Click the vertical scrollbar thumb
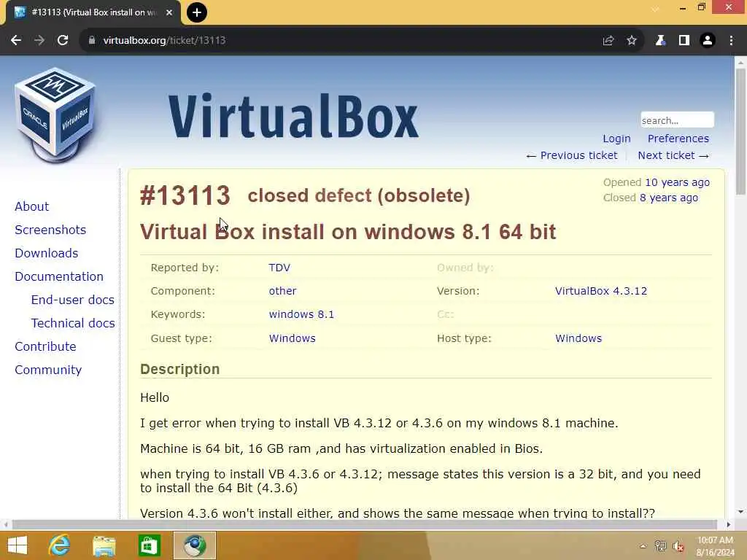Image resolution: width=747 pixels, height=560 pixels. (740, 131)
